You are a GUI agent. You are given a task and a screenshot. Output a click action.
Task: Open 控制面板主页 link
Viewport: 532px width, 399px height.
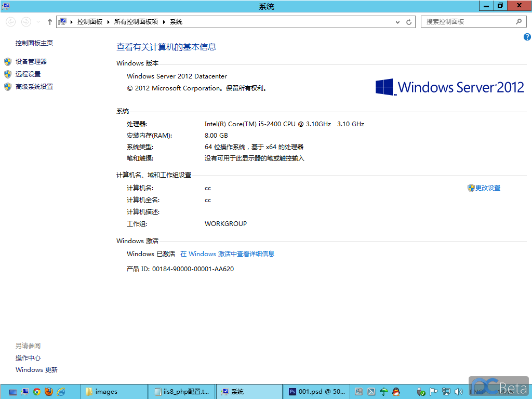click(34, 43)
